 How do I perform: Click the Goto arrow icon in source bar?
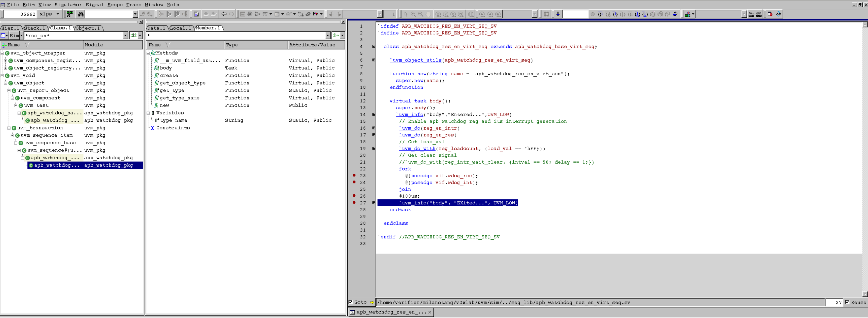click(372, 302)
